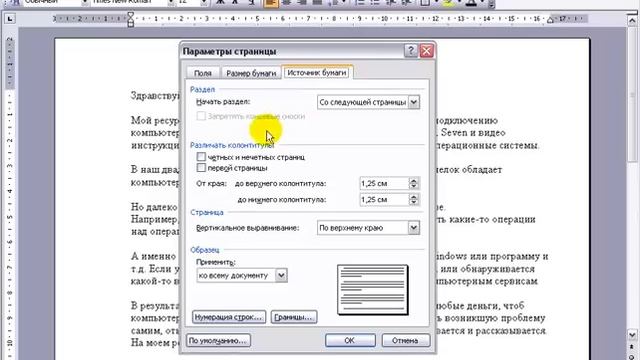Screen dimensions: 640x360
Task: Click the text 'Seven и видео' in document
Action: pyautogui.click(x=473, y=133)
